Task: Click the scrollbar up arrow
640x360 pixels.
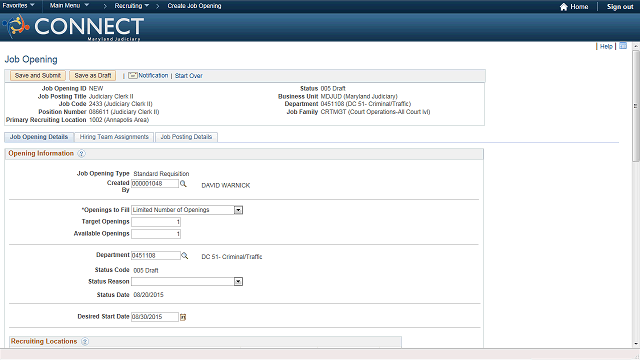Action: click(x=636, y=47)
